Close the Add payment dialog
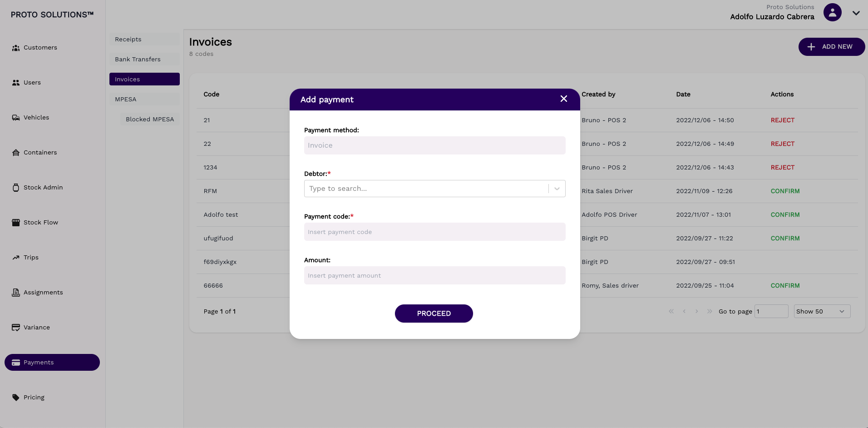The width and height of the screenshot is (868, 428). 564,99
